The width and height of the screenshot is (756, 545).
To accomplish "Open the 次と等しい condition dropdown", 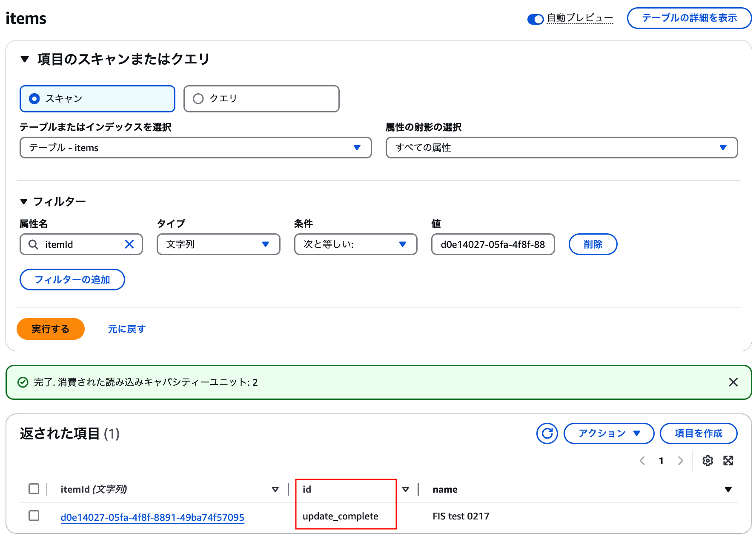I will [355, 244].
